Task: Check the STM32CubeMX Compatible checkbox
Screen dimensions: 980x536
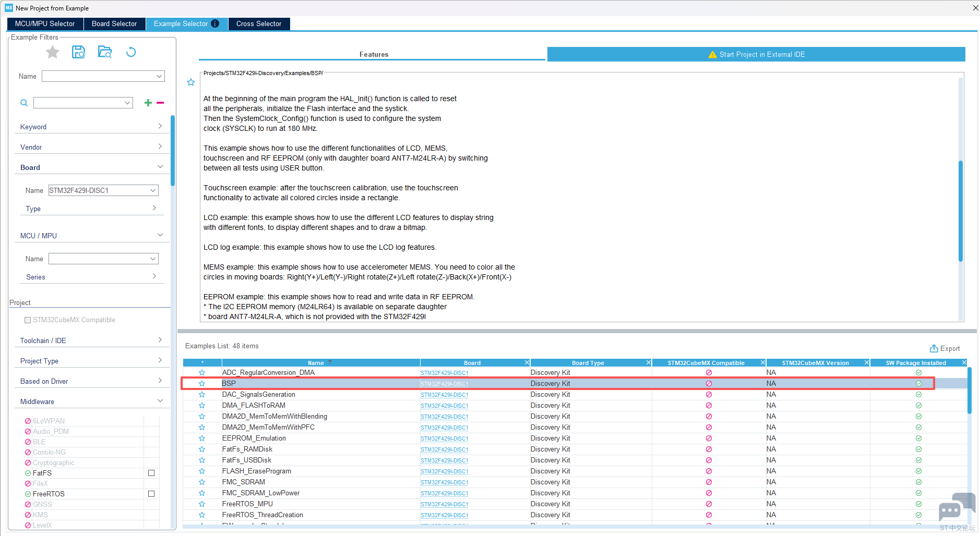Action: click(28, 320)
